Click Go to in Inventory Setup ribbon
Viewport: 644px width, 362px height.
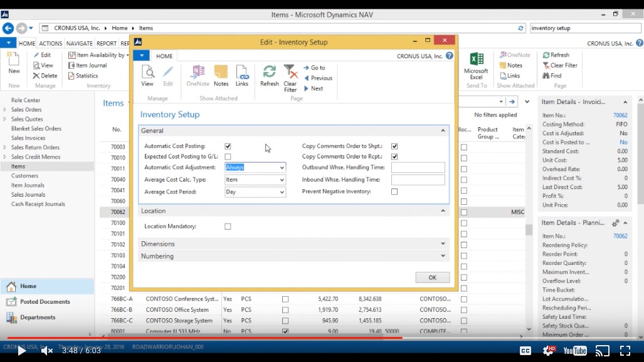314,68
